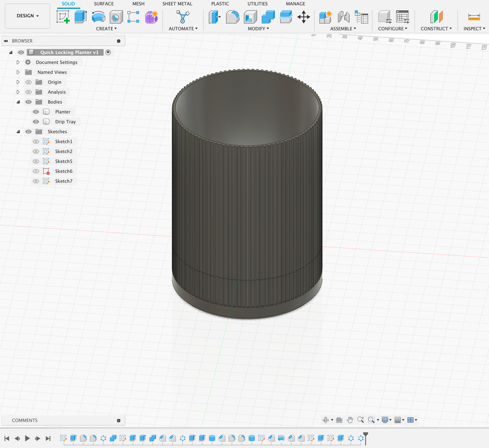
Task: Switch to the Sheet Metal tab
Action: tap(177, 4)
